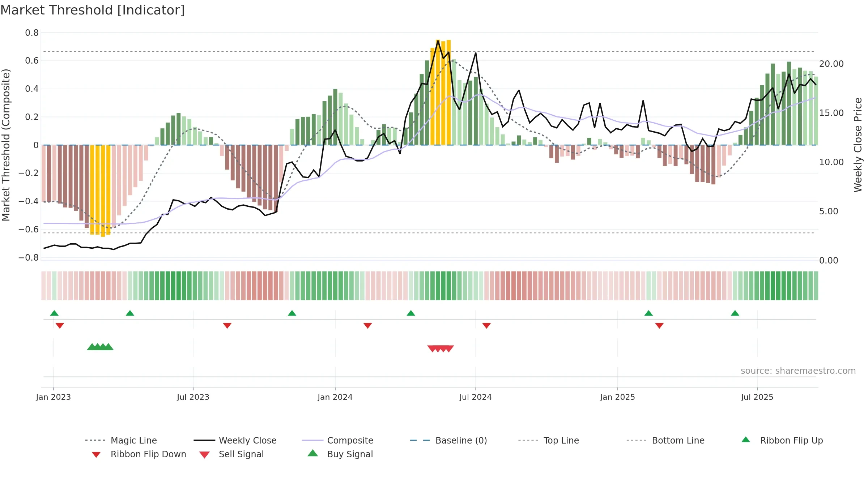Click the lowest yellow bar near March 2023
Viewport: 868px width, 488px height.
pos(103,191)
